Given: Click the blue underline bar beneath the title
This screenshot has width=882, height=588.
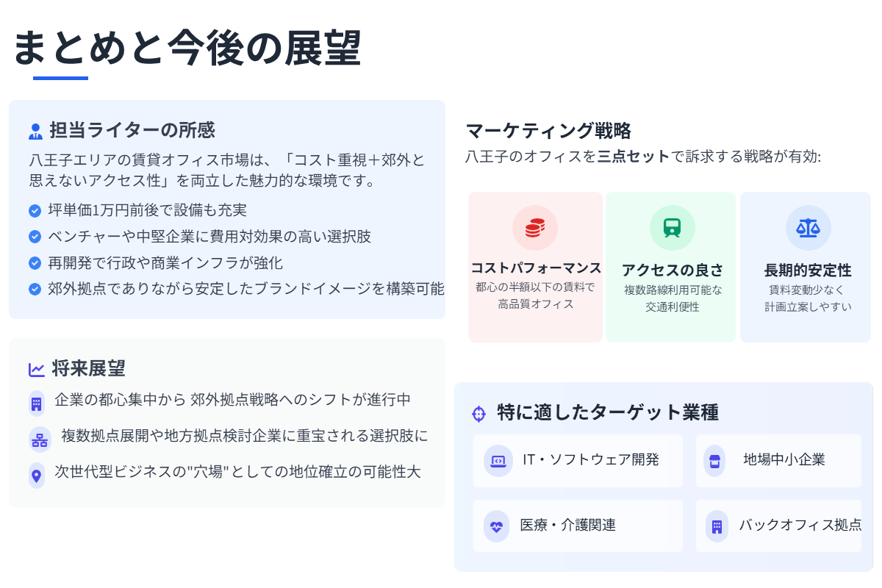Looking at the screenshot, I should (60, 78).
